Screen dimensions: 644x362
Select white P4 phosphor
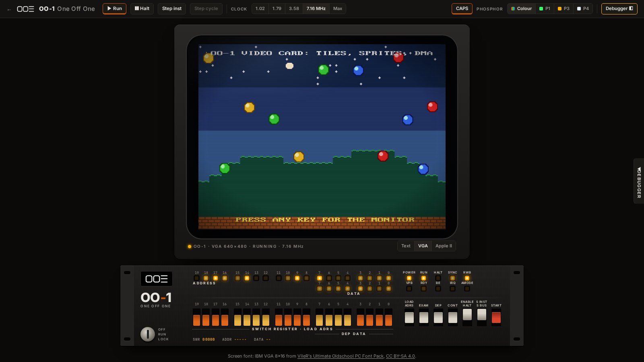point(583,8)
